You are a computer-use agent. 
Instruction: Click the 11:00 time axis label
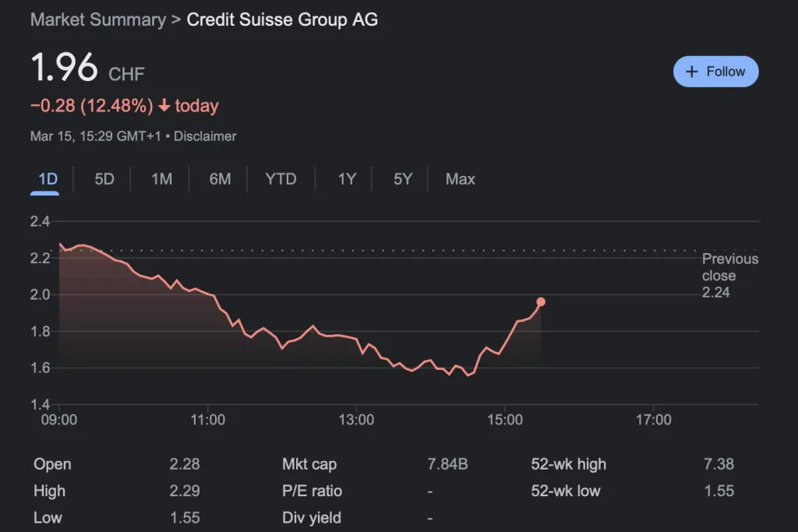[207, 420]
